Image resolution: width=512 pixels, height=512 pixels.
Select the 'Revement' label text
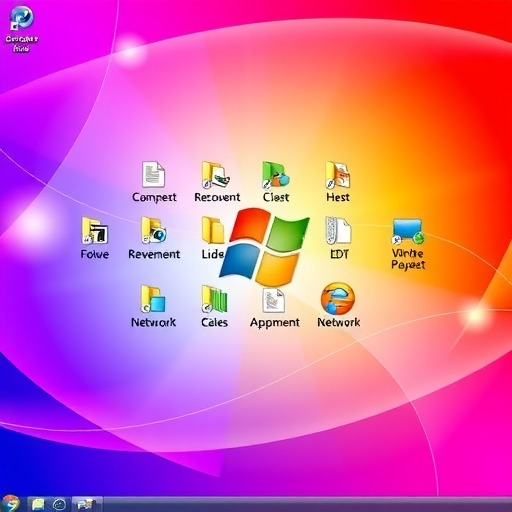pyautogui.click(x=154, y=254)
